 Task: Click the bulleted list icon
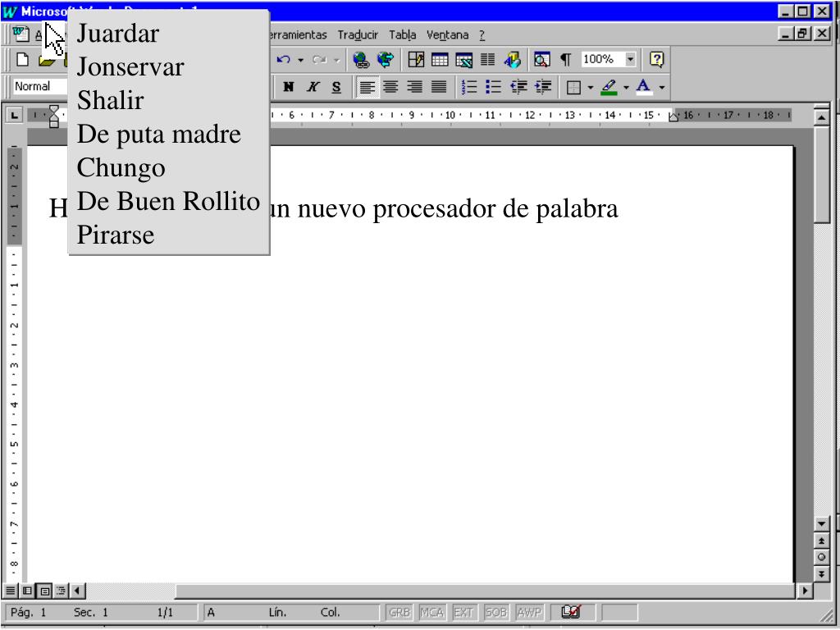point(493,87)
